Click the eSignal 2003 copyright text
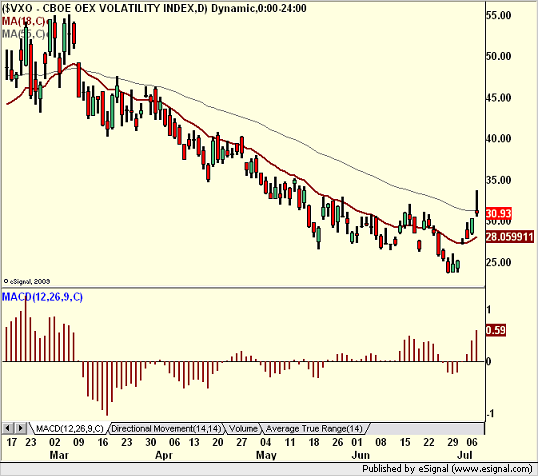Viewport: 538px width, 476px height. 27,281
